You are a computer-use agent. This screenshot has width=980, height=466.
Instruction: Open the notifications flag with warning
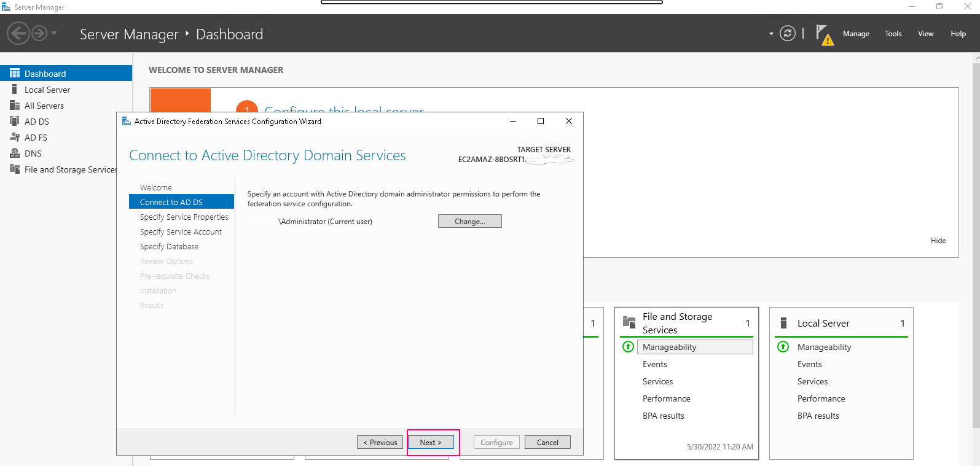(825, 35)
